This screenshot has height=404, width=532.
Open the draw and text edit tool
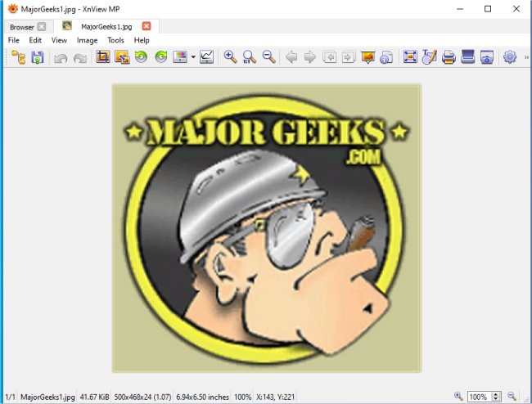point(429,57)
